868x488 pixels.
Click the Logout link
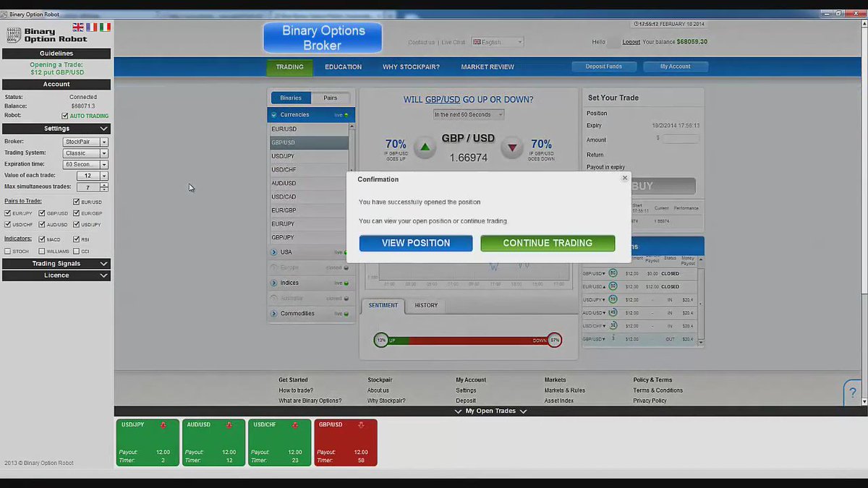coord(631,42)
